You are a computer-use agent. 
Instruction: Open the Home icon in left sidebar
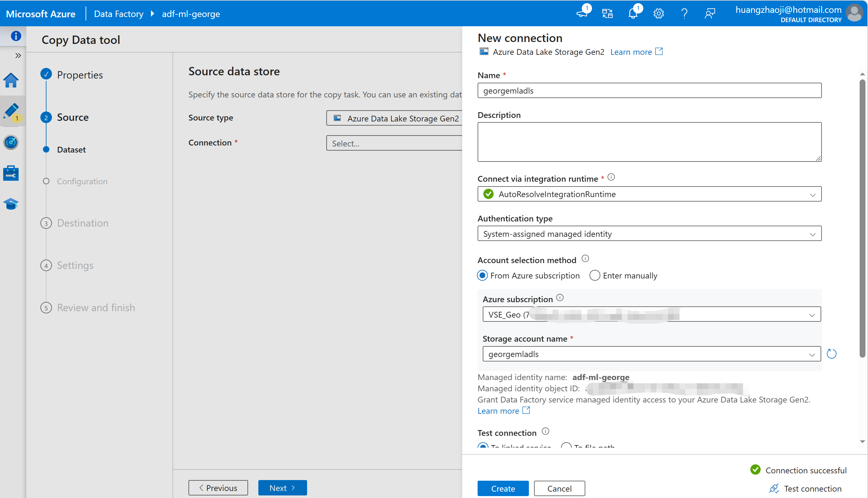click(x=11, y=80)
